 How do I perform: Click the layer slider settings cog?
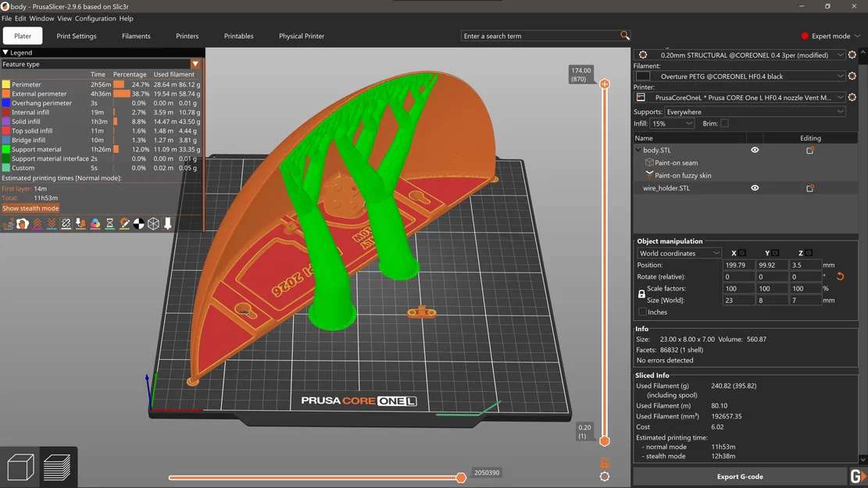(605, 476)
